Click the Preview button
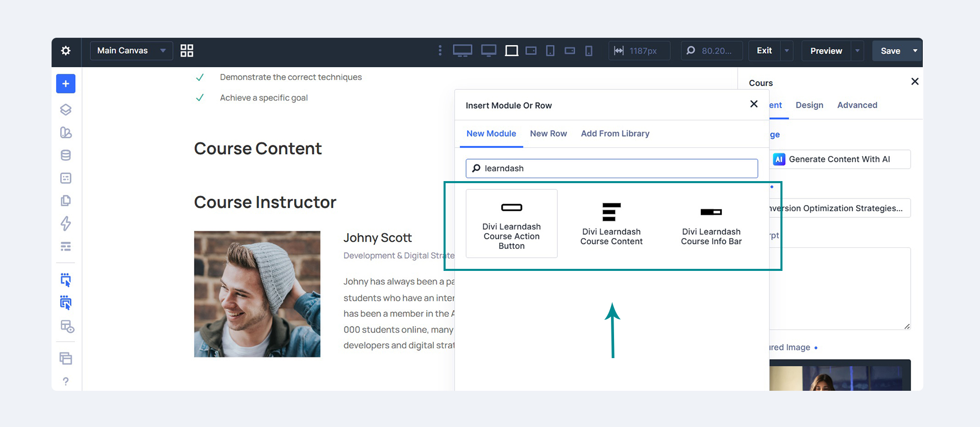The image size is (980, 427). click(826, 51)
